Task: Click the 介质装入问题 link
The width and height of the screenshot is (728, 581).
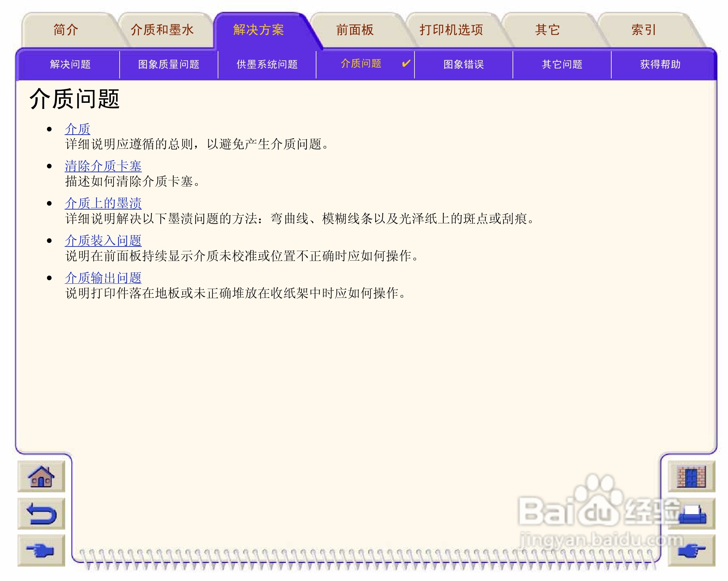Action: 103,241
